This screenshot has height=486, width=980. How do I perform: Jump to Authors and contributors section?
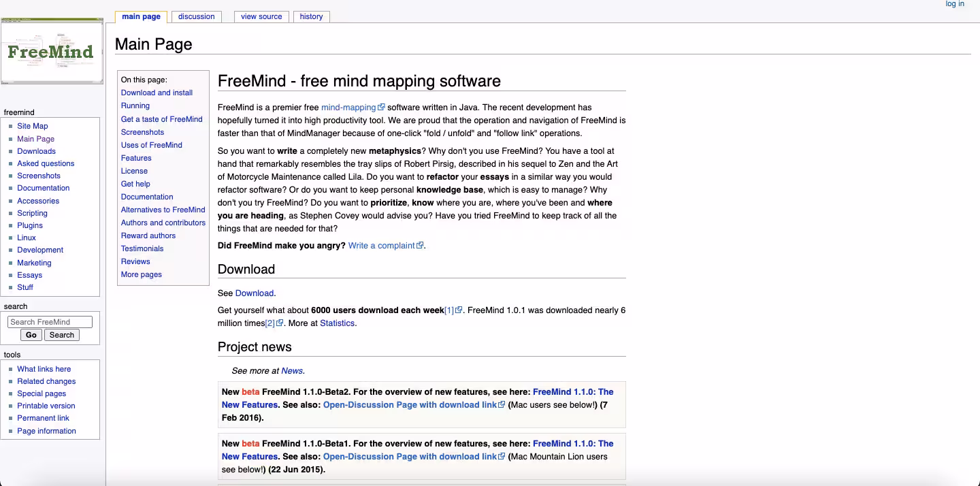(163, 223)
